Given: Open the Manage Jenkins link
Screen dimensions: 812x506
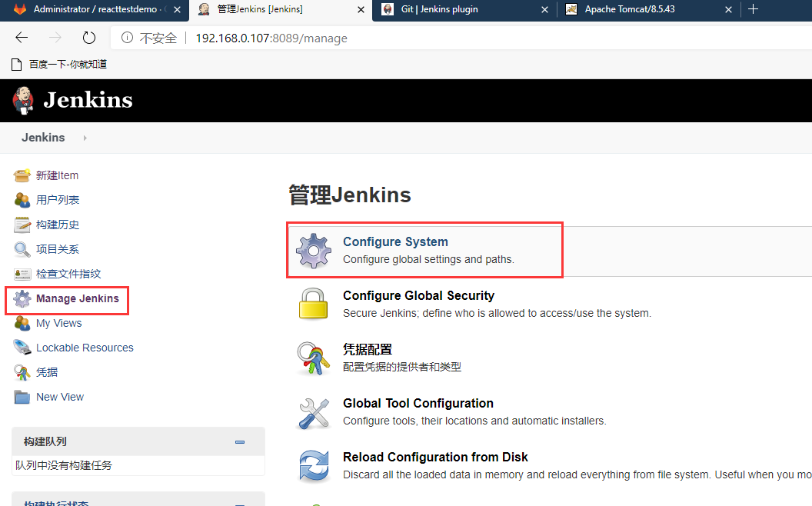Looking at the screenshot, I should coord(78,299).
